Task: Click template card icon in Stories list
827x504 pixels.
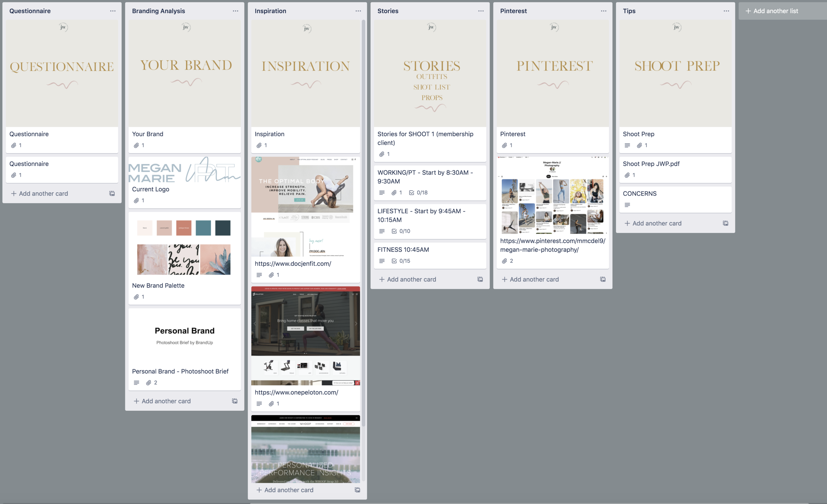Action: click(x=480, y=279)
